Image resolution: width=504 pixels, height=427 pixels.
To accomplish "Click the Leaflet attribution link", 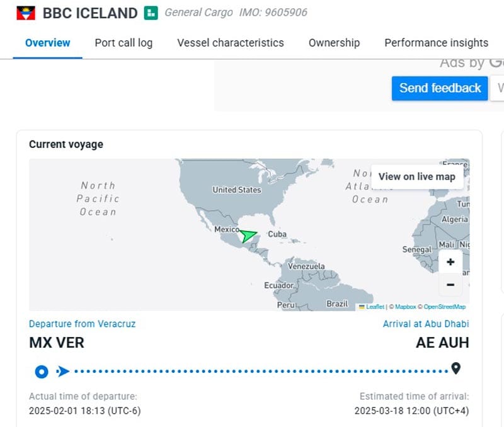I will click(x=375, y=307).
